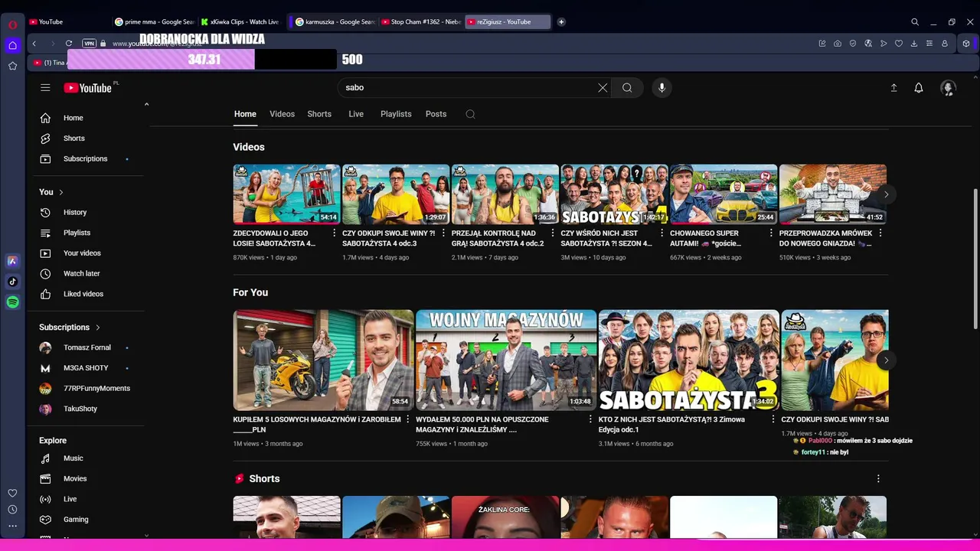This screenshot has height=551, width=980.
Task: Select the channel Posts tab
Action: coord(436,114)
